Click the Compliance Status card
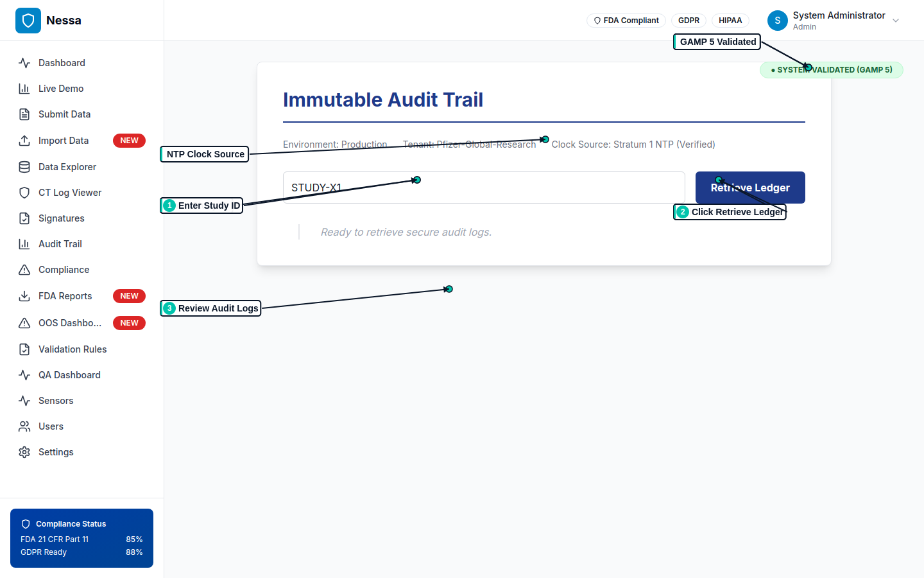The image size is (924, 578). (81, 538)
